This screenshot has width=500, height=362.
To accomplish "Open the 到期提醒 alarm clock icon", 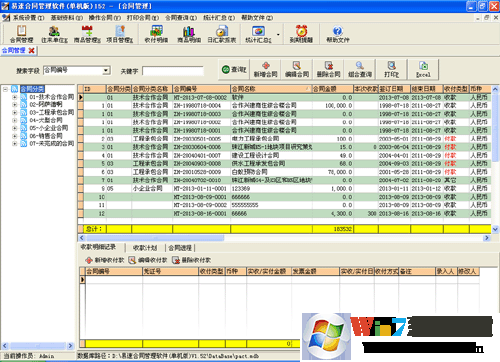I will 301,34.
